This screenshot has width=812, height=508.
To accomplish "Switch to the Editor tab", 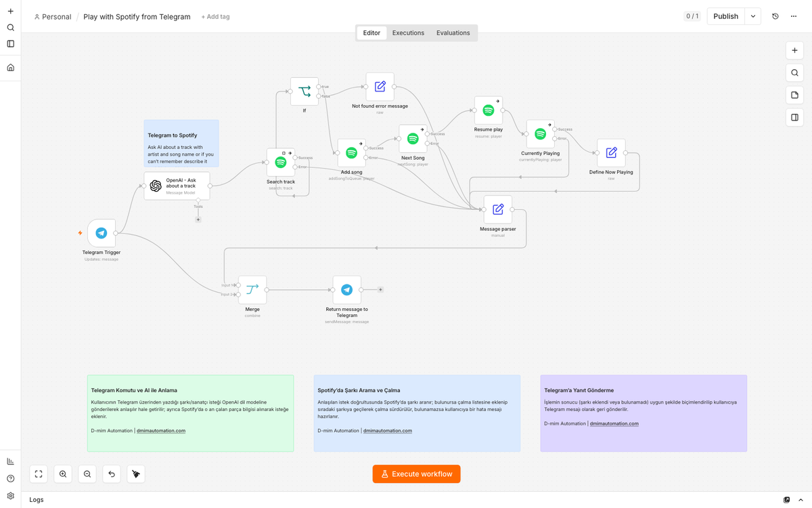I will (x=371, y=33).
